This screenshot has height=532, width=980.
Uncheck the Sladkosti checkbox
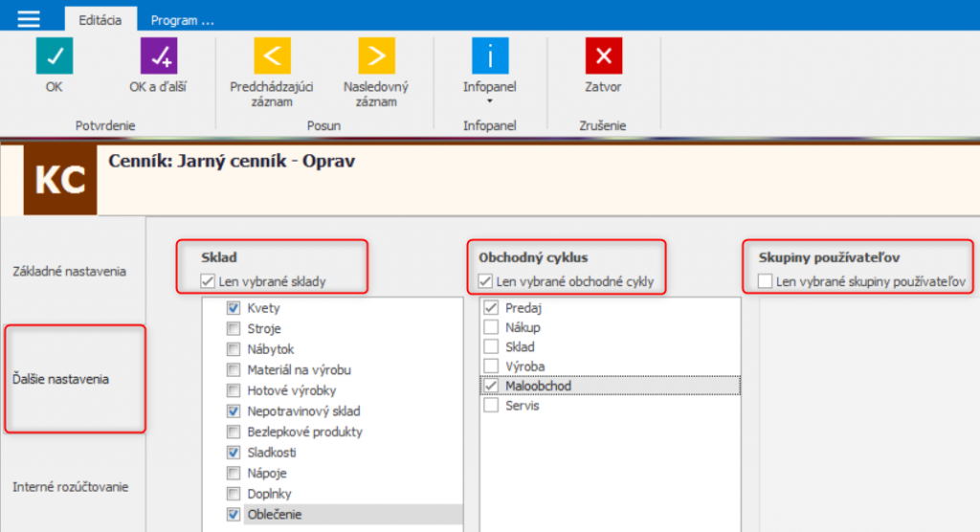point(234,452)
